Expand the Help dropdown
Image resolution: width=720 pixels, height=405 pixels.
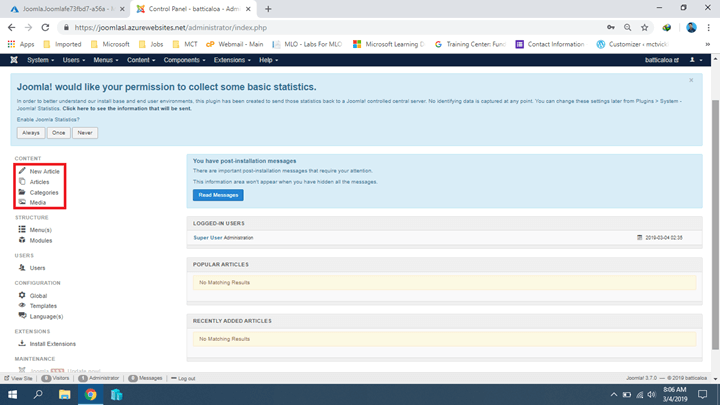pos(268,60)
